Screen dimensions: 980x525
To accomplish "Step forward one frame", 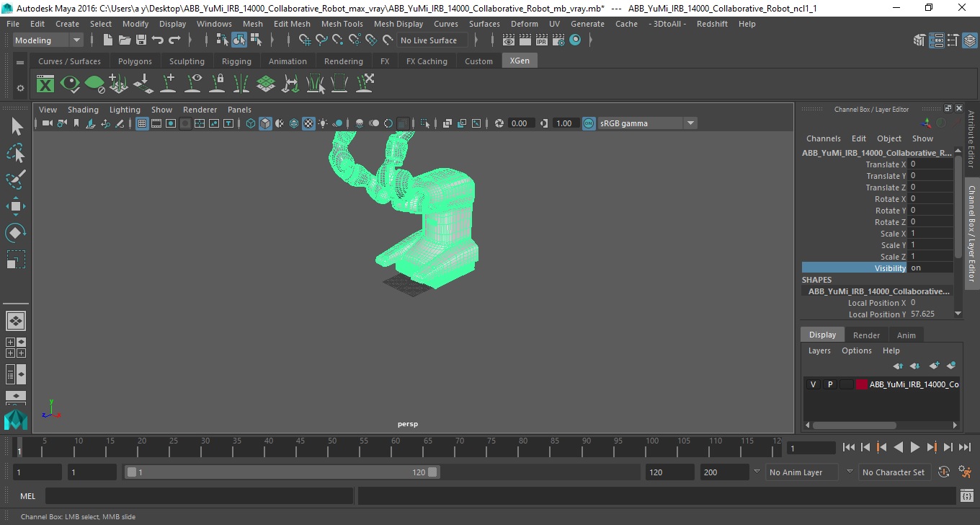I will tap(948, 447).
